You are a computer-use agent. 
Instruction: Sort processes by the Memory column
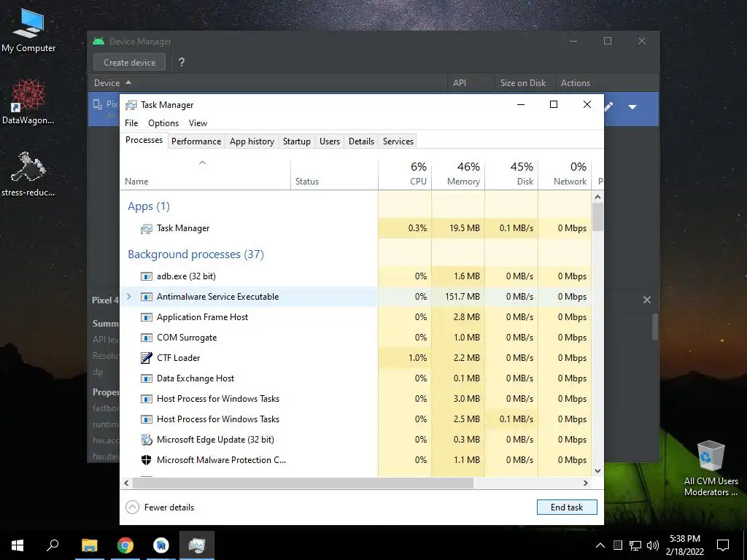[x=458, y=174]
